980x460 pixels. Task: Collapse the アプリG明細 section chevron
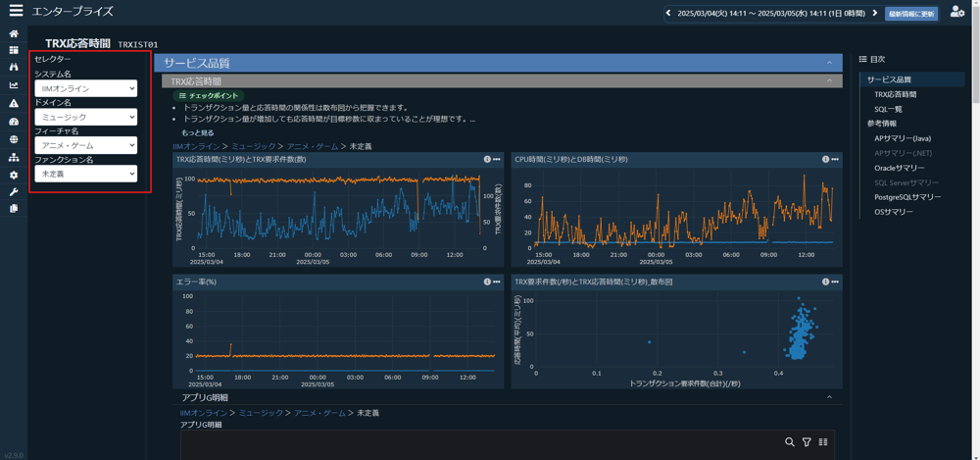(829, 397)
